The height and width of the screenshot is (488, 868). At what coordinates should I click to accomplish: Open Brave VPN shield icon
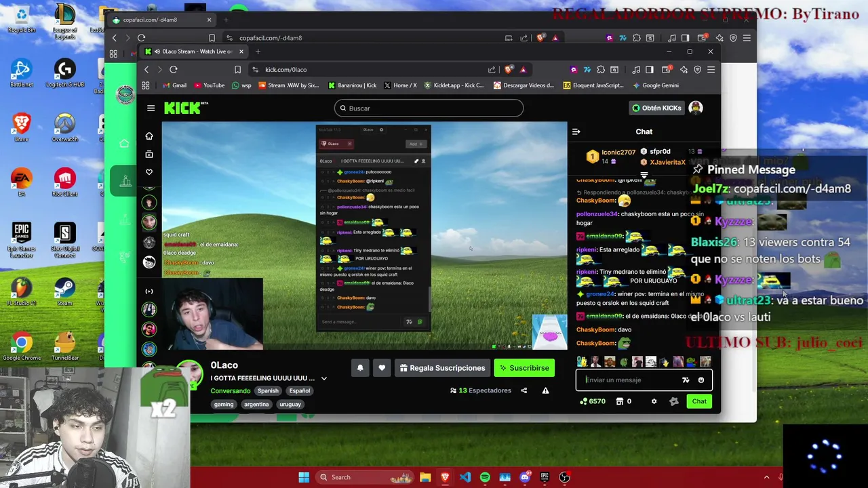[697, 70]
